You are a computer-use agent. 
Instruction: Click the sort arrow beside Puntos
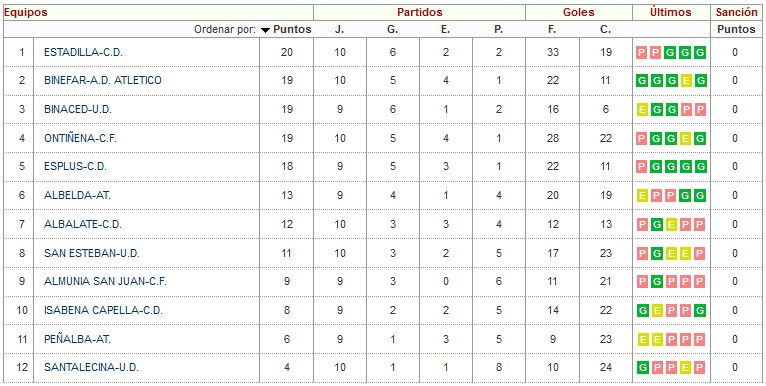(x=265, y=30)
